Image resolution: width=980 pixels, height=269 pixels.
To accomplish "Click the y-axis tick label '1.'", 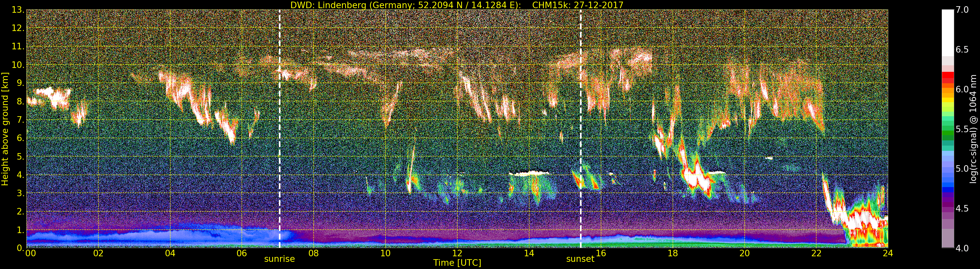I will click(21, 230).
